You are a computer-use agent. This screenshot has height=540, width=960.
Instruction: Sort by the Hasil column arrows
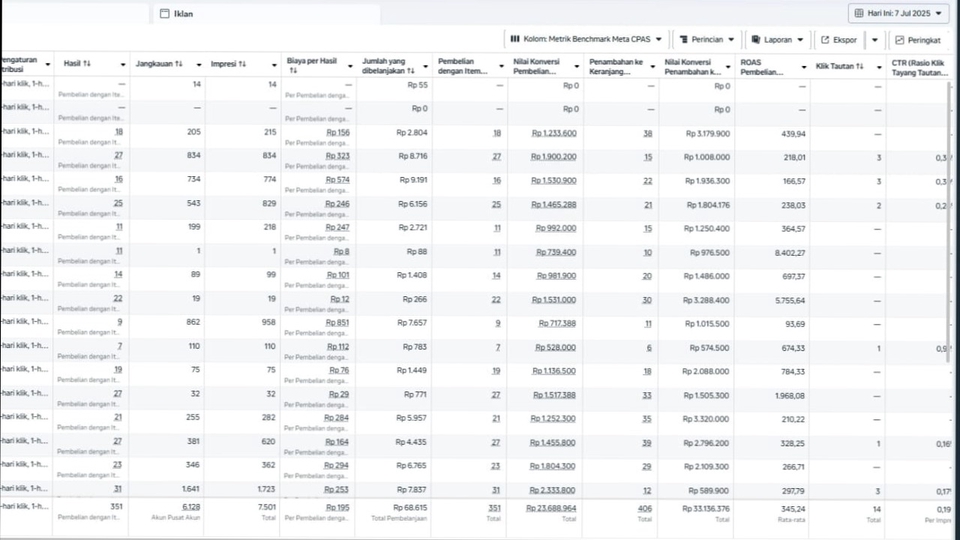tap(87, 64)
